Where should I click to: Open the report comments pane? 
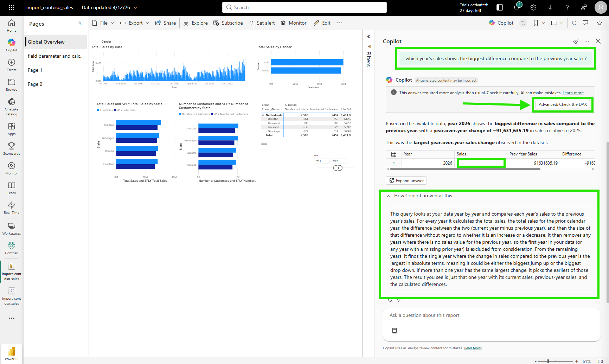point(585,23)
